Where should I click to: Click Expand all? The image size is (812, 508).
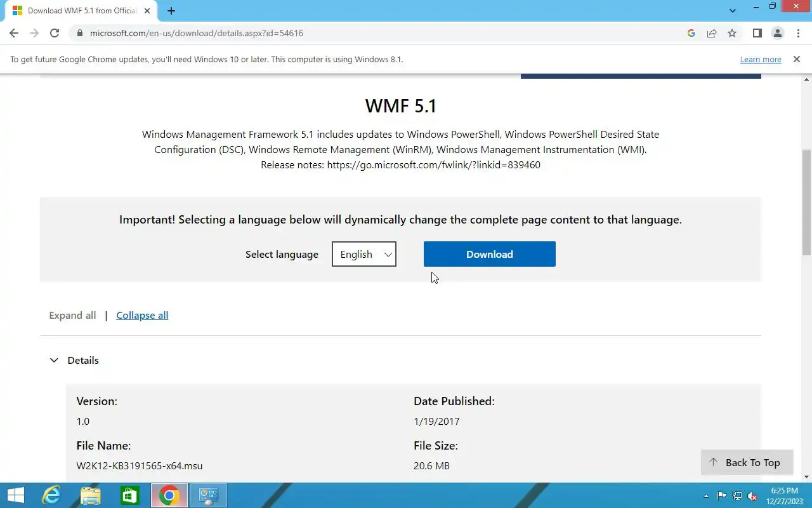pos(72,316)
